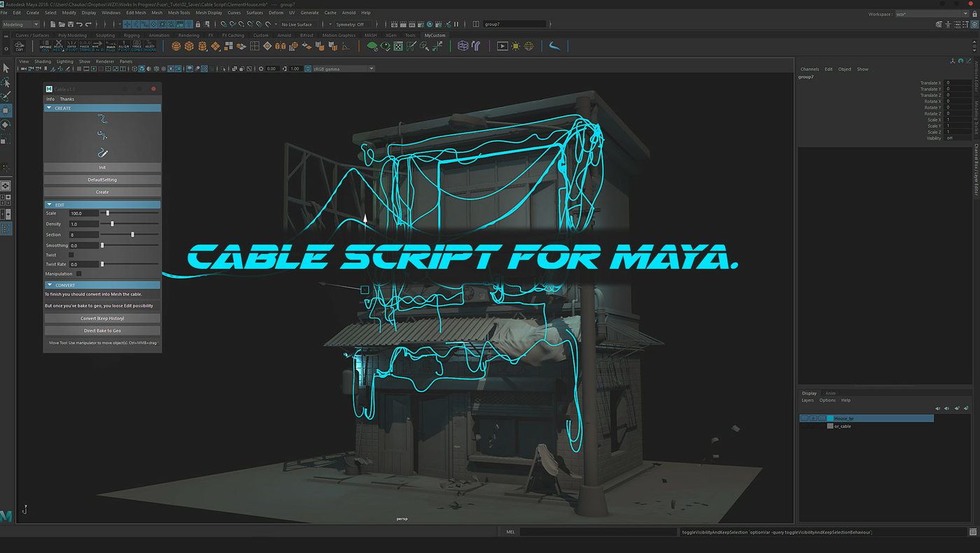Click the Freeze Transform shelf icon
The image size is (980, 553).
[84, 47]
